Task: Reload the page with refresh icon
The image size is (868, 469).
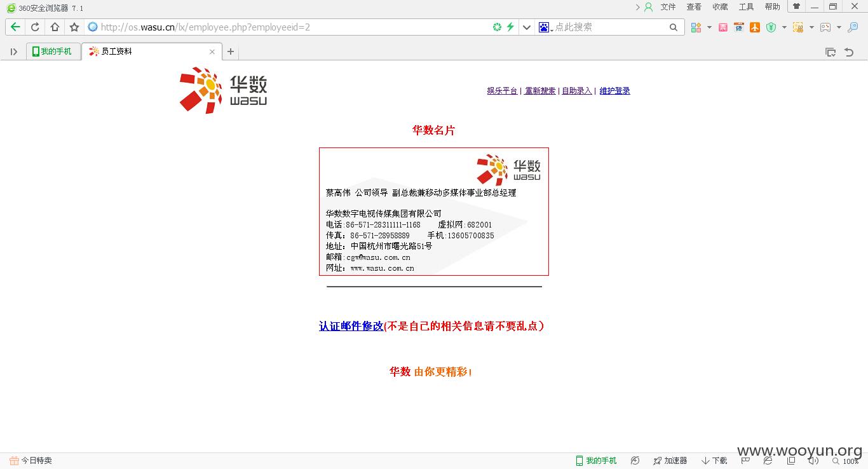Action: click(35, 27)
